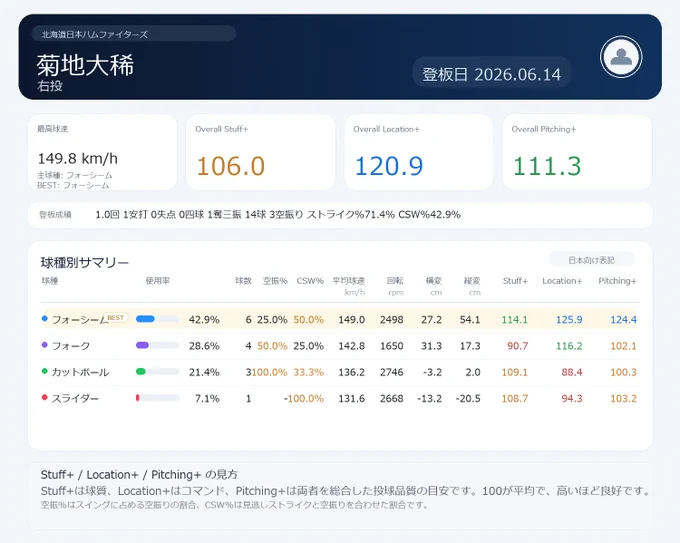Select the フォーク pitch row name
Screen dimensions: 680x543
(71, 346)
